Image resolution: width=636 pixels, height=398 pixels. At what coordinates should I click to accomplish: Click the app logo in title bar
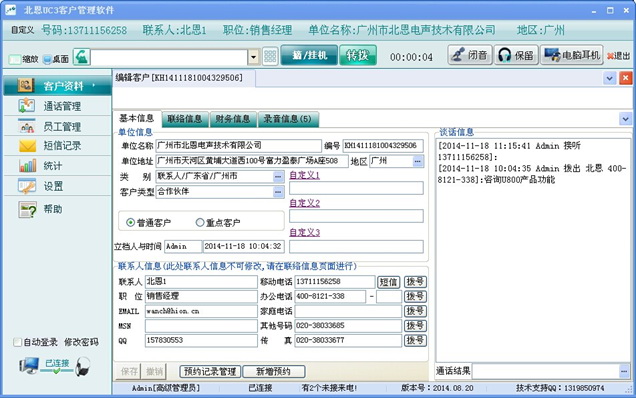click(x=10, y=10)
